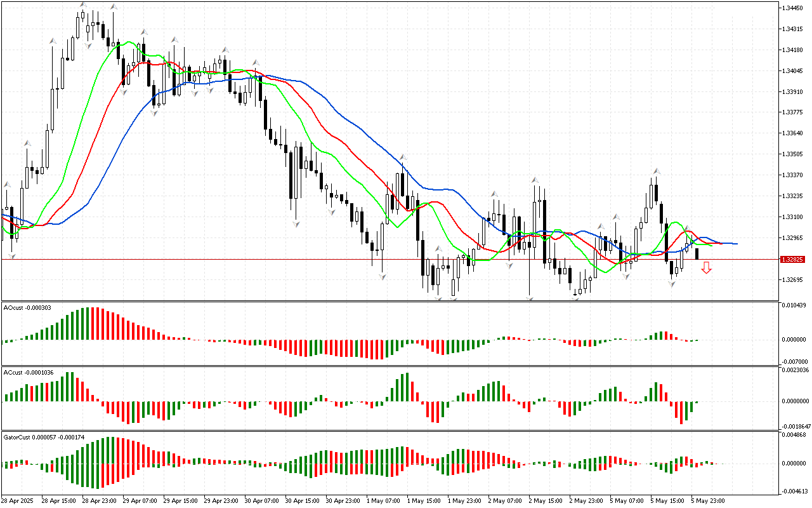Click the red down arrow sell signal
812x508 pixels.
coord(706,268)
